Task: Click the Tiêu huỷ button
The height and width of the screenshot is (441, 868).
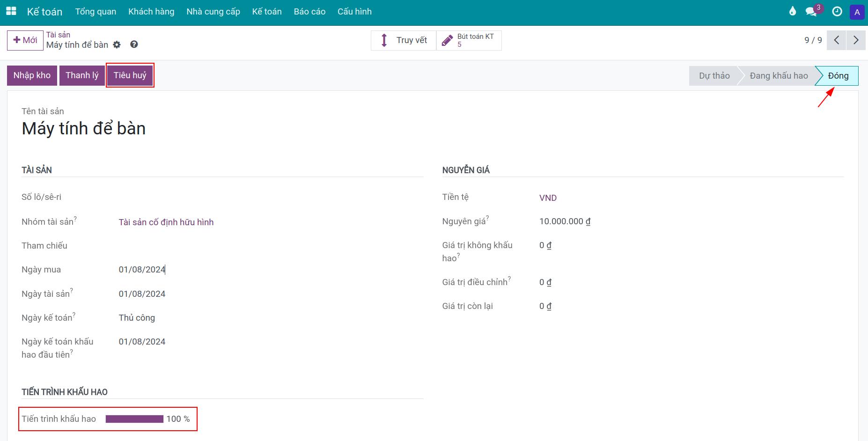Action: [130, 75]
